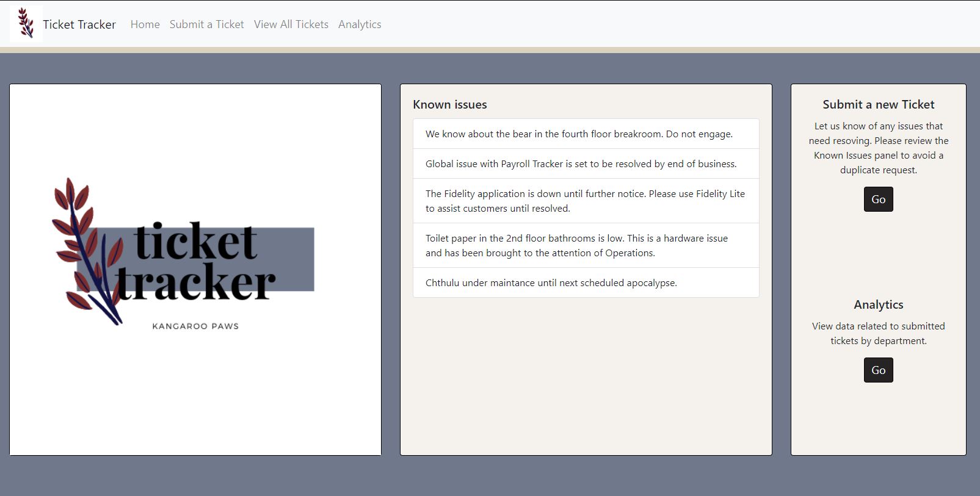Click the Analytics heading in right panel
This screenshot has height=496, width=980.
tap(878, 304)
